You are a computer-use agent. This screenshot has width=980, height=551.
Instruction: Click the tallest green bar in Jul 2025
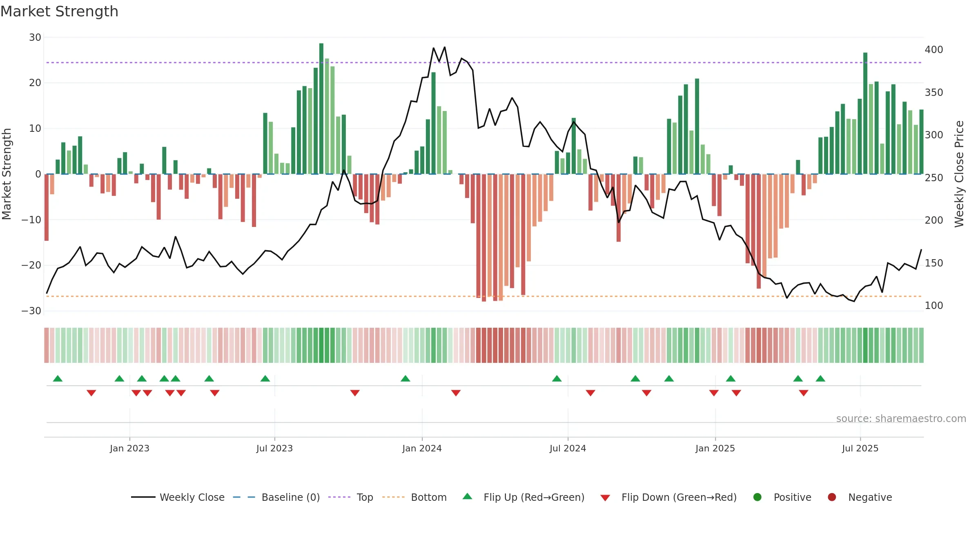(x=865, y=113)
